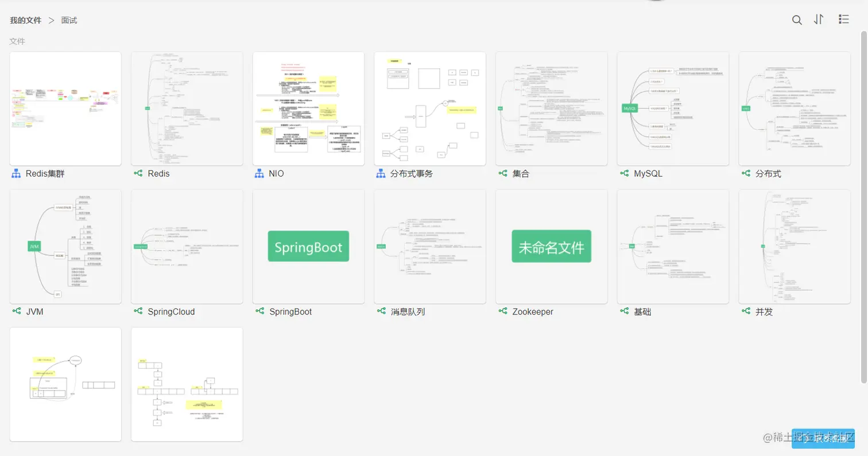Open the MySQL mind map thumbnail

coord(673,108)
